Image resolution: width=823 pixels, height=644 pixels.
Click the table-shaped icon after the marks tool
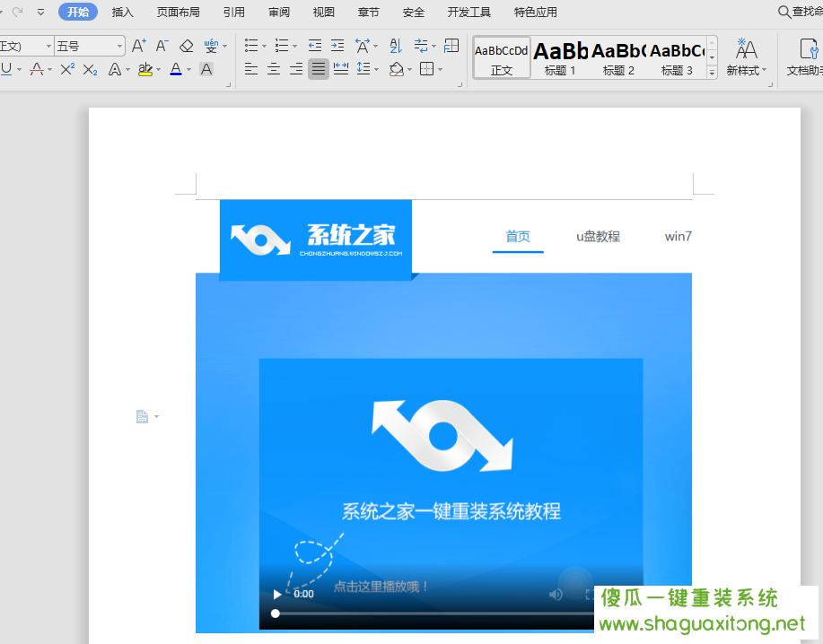[x=451, y=46]
